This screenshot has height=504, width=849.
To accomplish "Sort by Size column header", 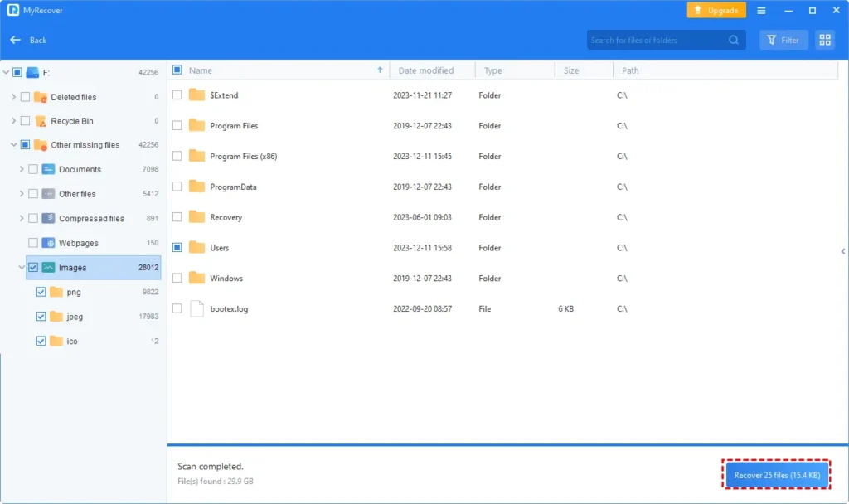I will (571, 70).
